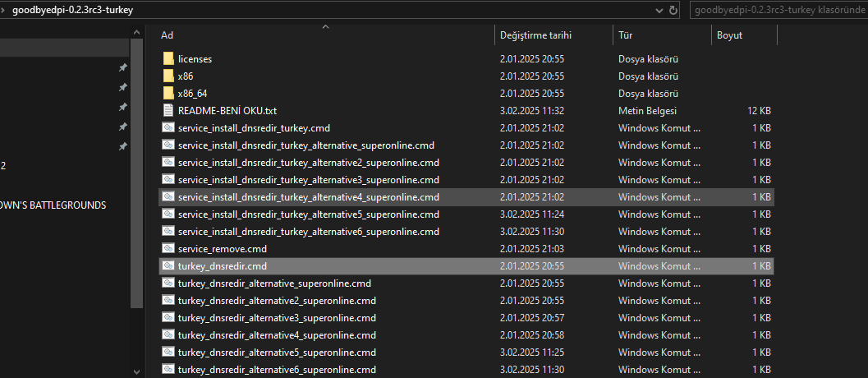Click the date 3.02.2025 11:32

tap(532, 110)
